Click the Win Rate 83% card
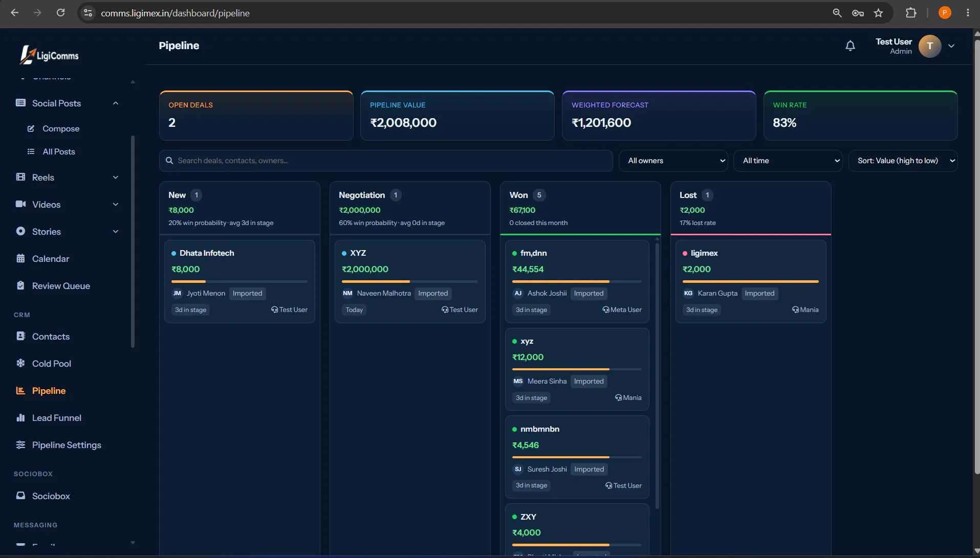This screenshot has width=980, height=558. (860, 116)
